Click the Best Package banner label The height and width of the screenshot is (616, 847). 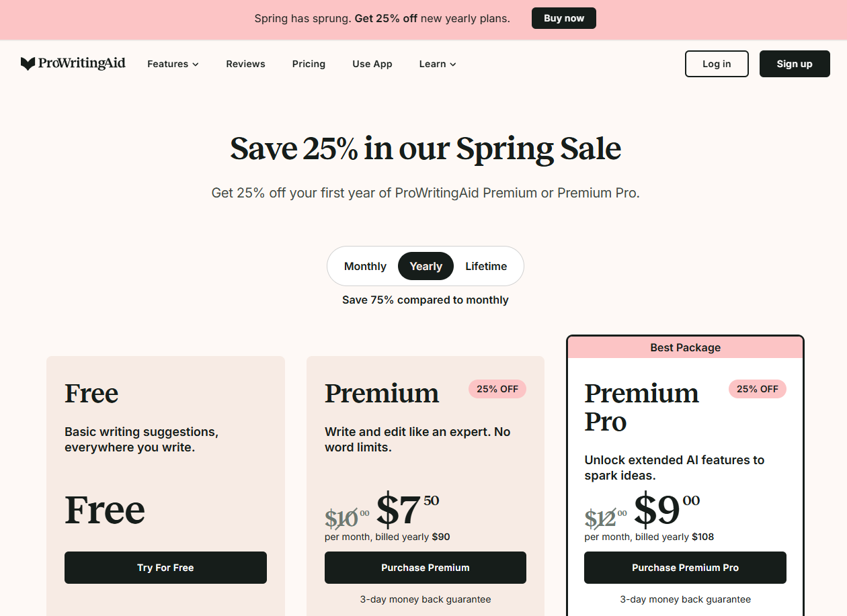685,347
